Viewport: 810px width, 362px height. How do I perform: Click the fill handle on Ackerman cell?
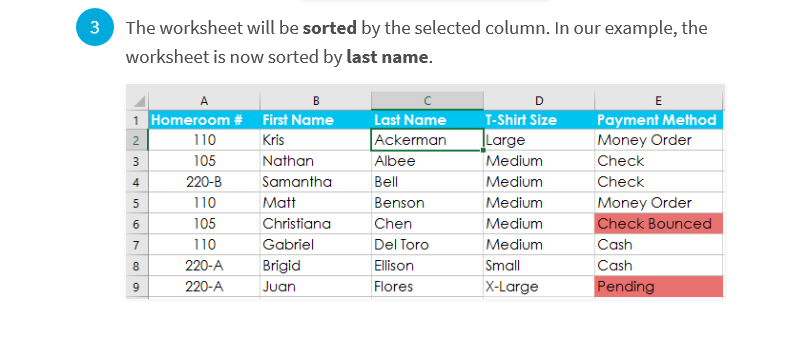(x=483, y=150)
